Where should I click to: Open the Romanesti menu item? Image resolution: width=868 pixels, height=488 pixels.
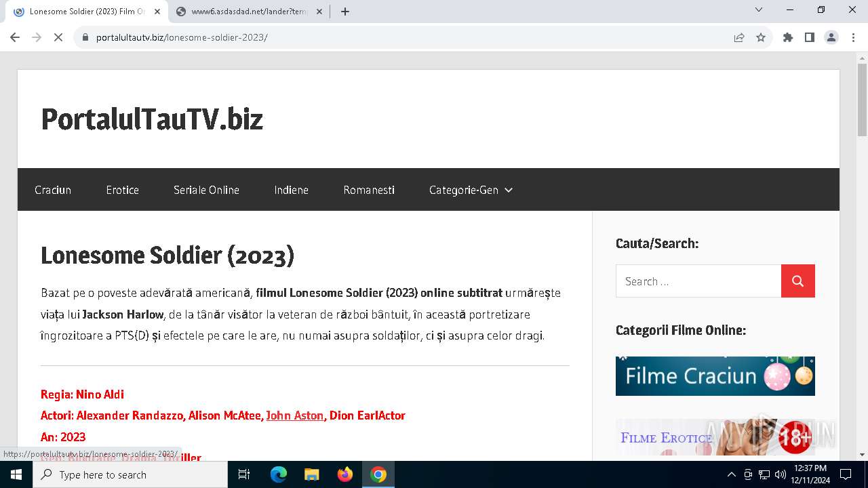pos(369,190)
